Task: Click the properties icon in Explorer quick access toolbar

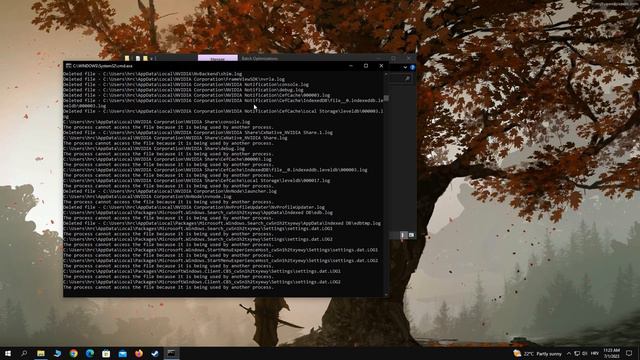Action: pos(138,58)
